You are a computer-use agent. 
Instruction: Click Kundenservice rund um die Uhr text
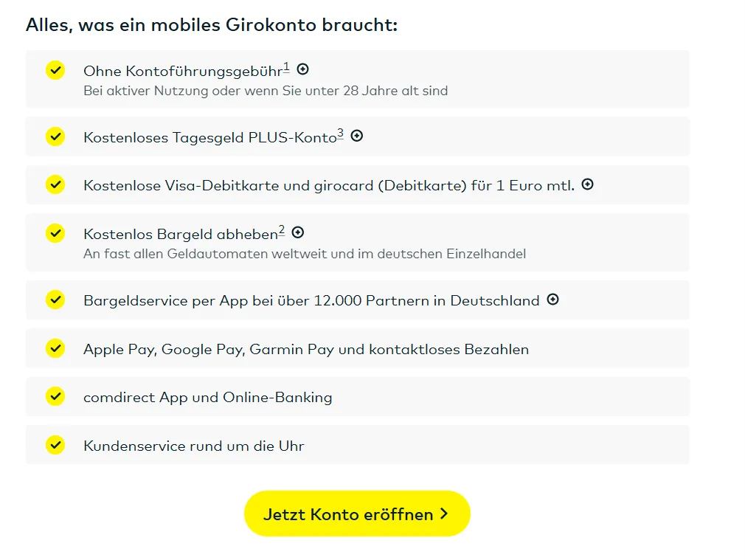pos(194,446)
